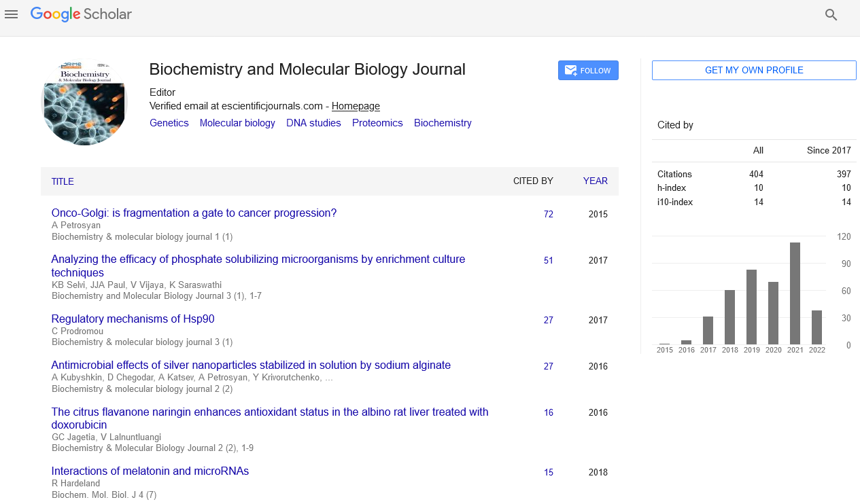
Task: View the 51 citations count link
Action: click(x=548, y=260)
